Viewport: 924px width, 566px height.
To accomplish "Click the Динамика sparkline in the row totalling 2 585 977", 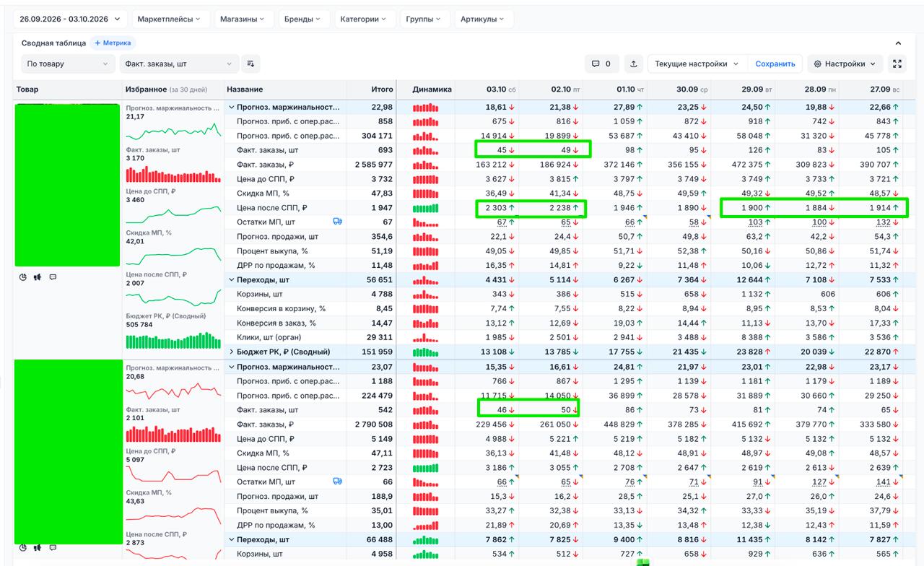I will 426,165.
